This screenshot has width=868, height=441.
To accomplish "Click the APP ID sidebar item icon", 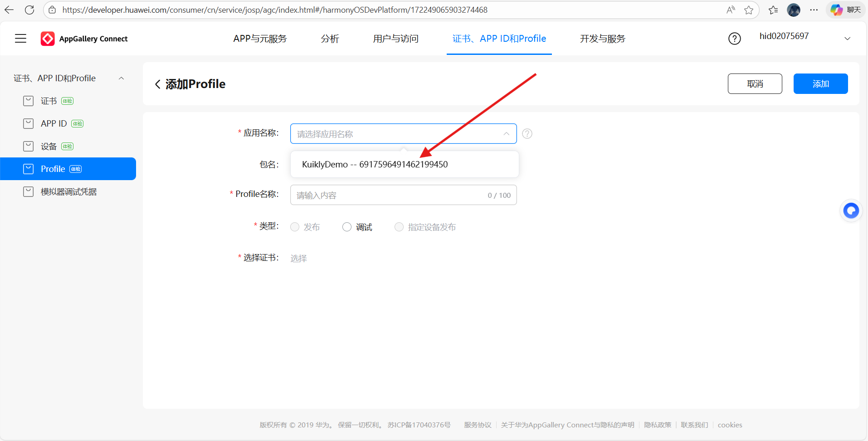I will click(x=28, y=123).
